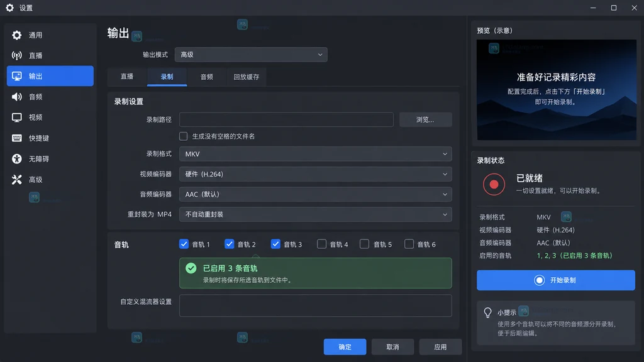Click the Video display icon in sidebar

(x=17, y=118)
